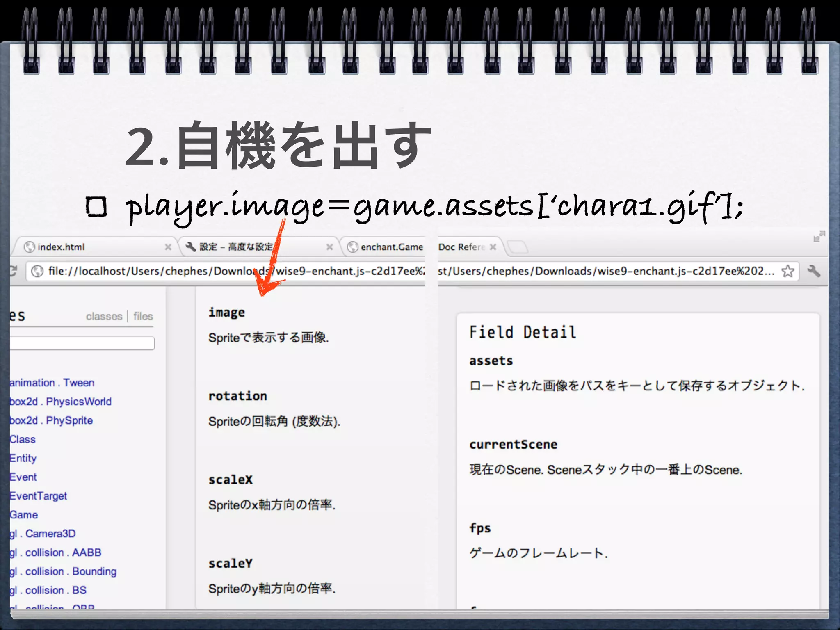Click the square bullet beside player.image
Image resolution: width=840 pixels, height=630 pixels.
[96, 207]
